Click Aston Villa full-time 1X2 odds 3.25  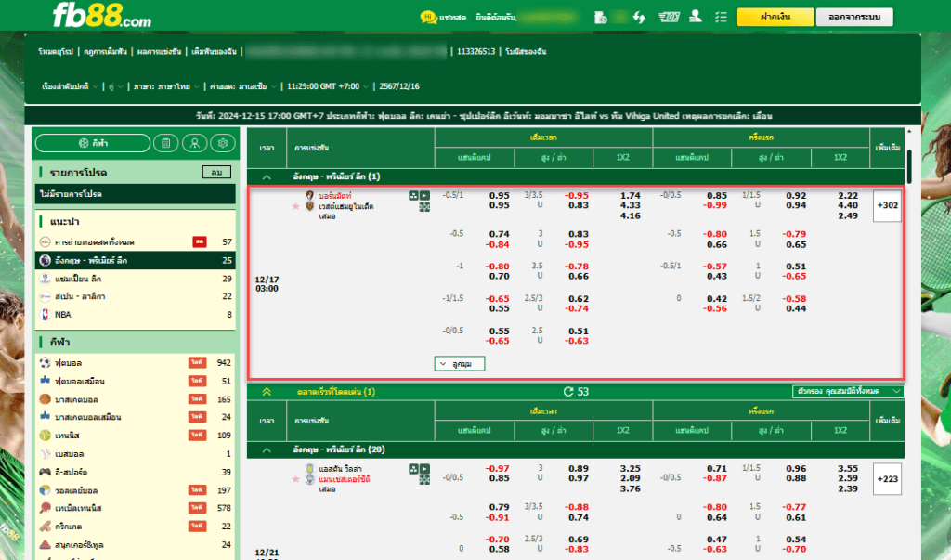(x=631, y=469)
